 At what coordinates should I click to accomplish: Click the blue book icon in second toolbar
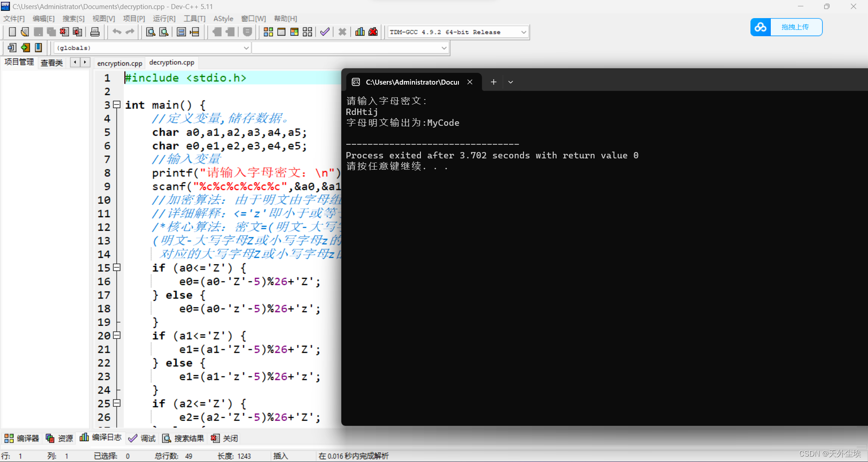pyautogui.click(x=38, y=48)
